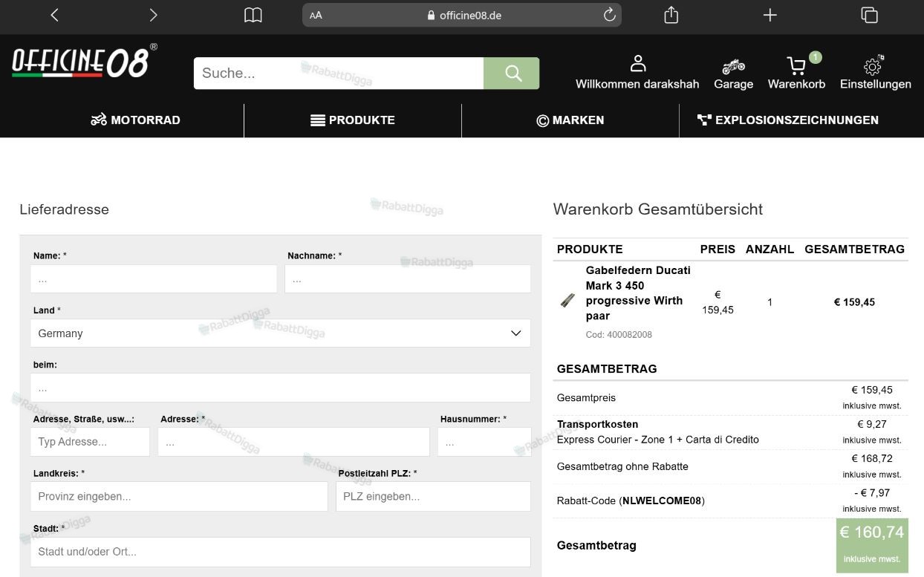Click the Name input field
The image size is (924, 577).
point(154,279)
